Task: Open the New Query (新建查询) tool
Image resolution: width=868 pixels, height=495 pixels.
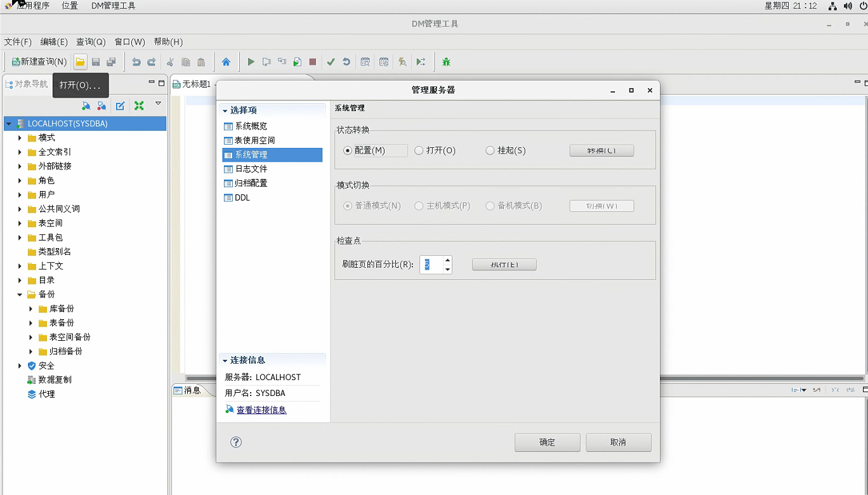Action: point(38,62)
